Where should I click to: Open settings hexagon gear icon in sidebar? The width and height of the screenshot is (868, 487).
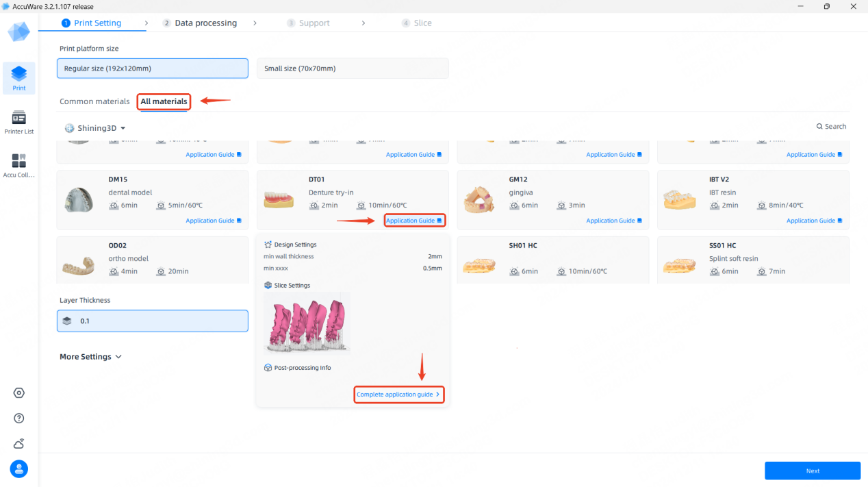(x=19, y=393)
